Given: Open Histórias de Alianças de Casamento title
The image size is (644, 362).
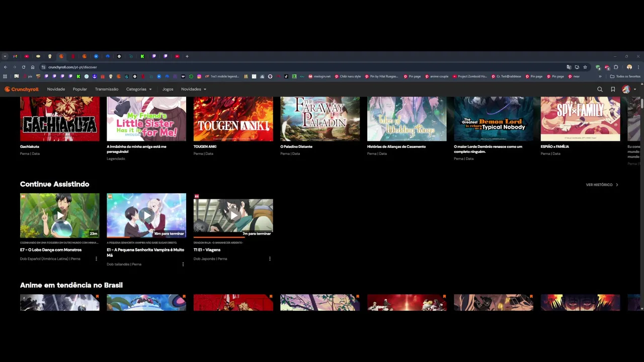Looking at the screenshot, I should point(396,146).
